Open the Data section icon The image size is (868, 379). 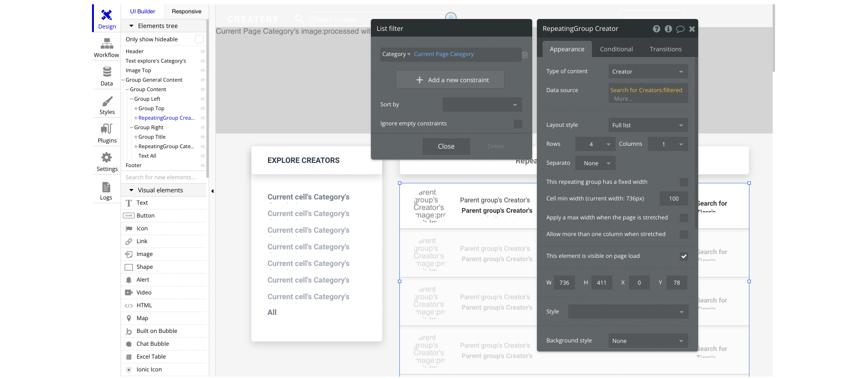(107, 72)
